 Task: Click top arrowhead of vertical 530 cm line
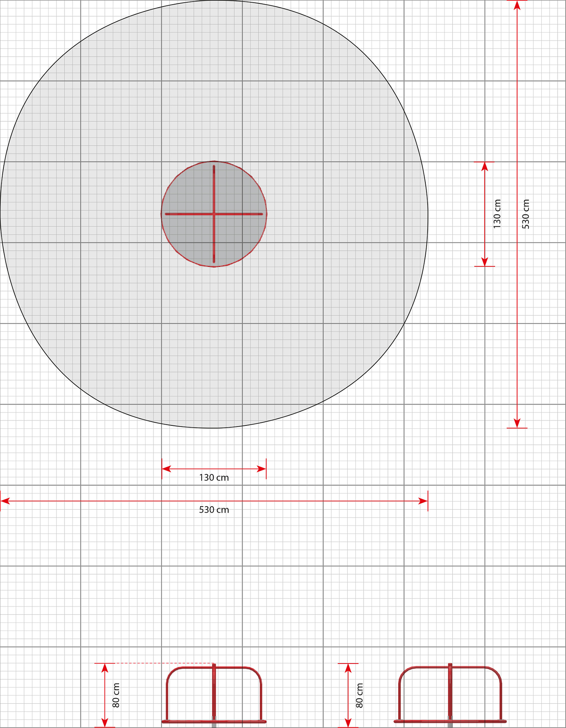(x=517, y=5)
